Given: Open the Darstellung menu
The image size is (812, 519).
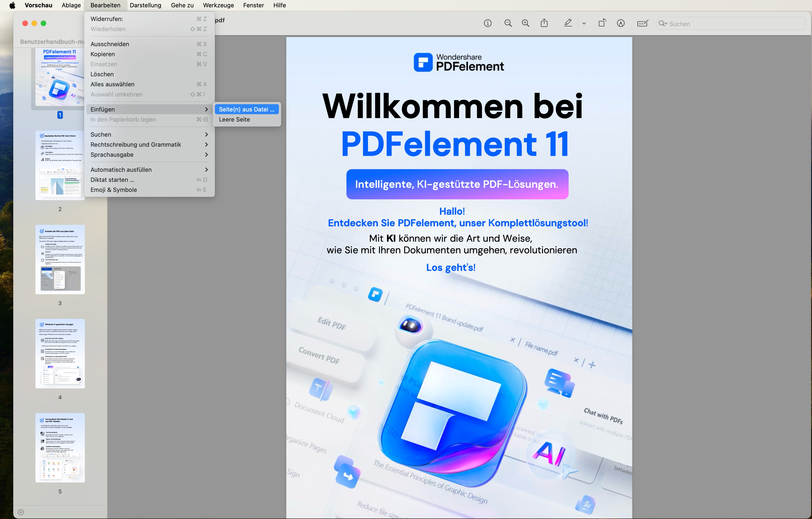Looking at the screenshot, I should click(x=145, y=5).
